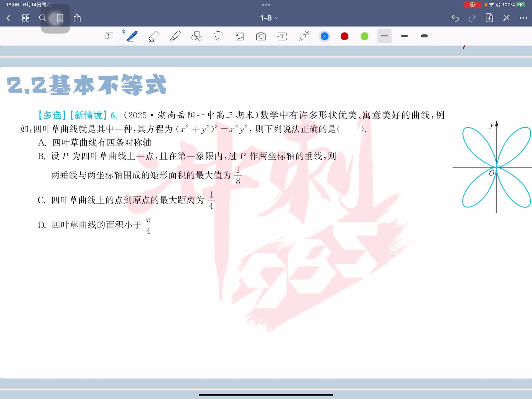Activate the laser pointer tool
Image resolution: width=532 pixels, height=399 pixels.
coord(304,36)
